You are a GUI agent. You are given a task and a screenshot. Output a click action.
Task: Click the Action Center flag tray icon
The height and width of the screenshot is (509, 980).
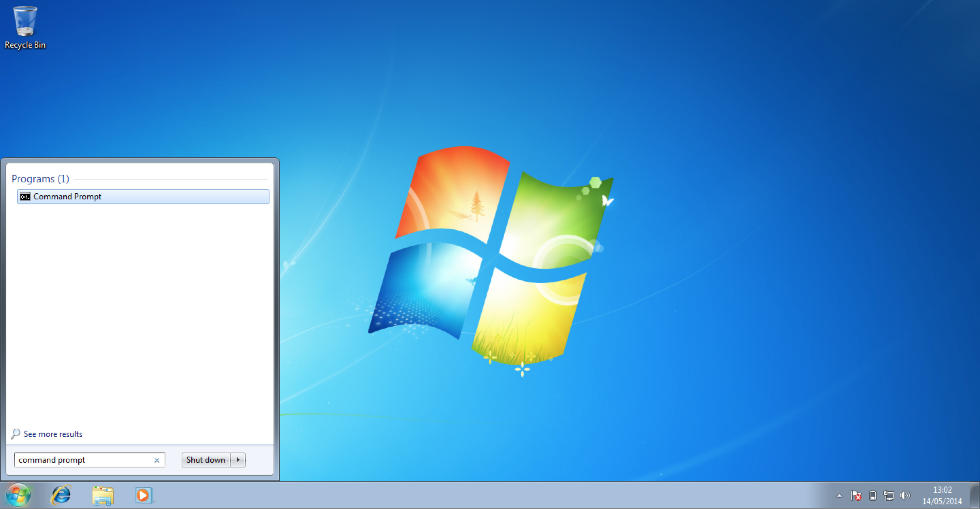click(x=855, y=495)
